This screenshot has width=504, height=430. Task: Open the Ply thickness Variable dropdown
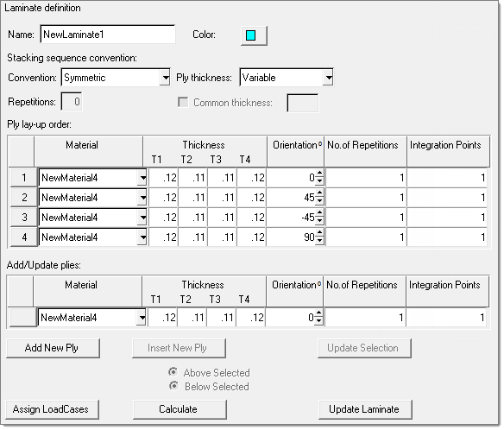(328, 78)
